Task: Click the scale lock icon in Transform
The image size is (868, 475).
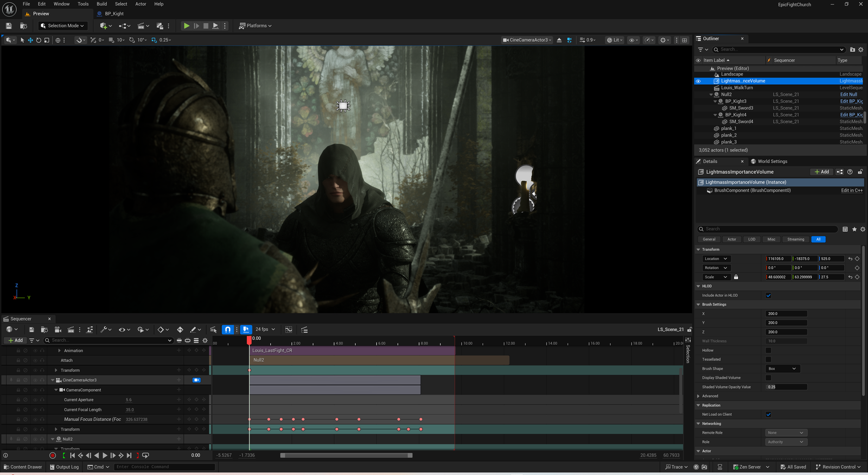Action: pyautogui.click(x=736, y=277)
